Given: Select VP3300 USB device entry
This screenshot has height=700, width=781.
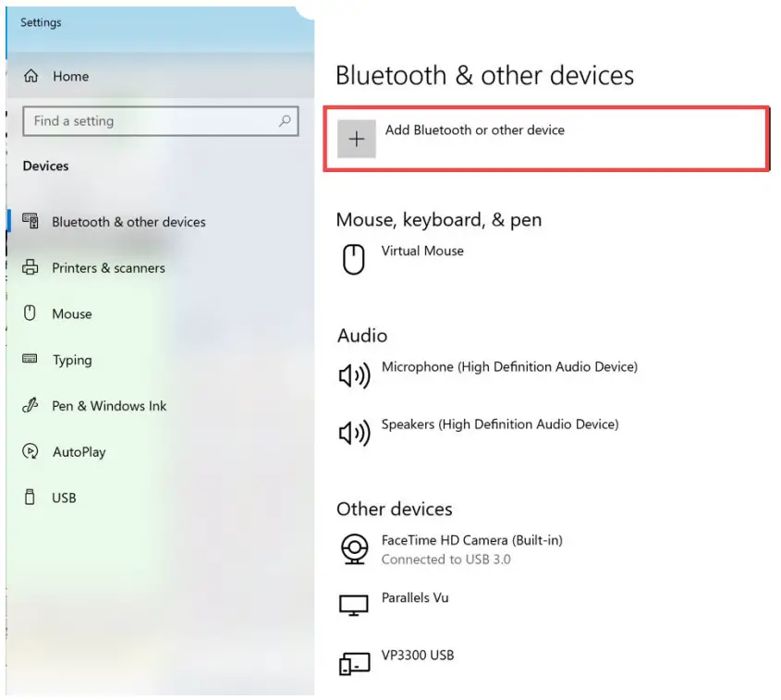Looking at the screenshot, I should pos(418,655).
